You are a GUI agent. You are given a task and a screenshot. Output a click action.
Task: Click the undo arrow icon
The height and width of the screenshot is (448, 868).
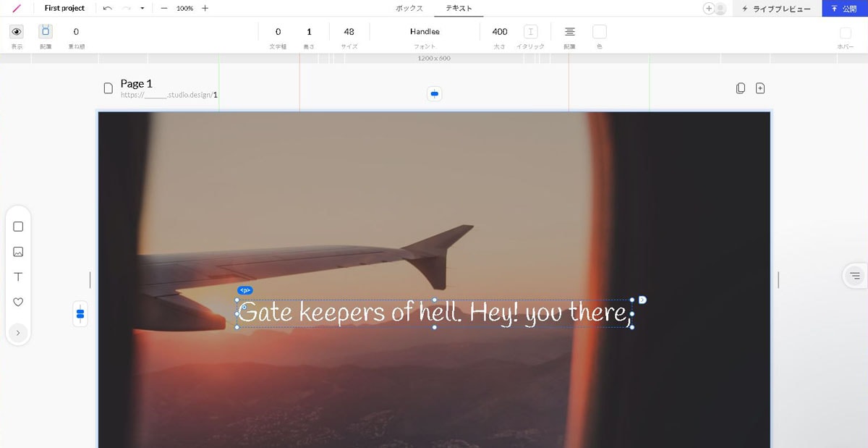click(108, 8)
